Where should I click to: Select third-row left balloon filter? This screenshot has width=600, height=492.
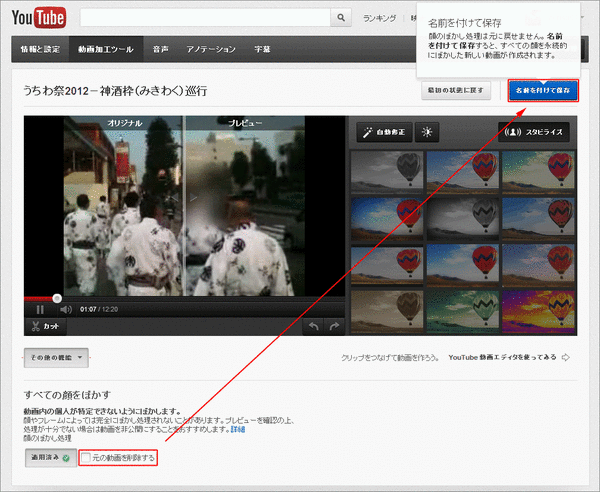click(x=387, y=266)
